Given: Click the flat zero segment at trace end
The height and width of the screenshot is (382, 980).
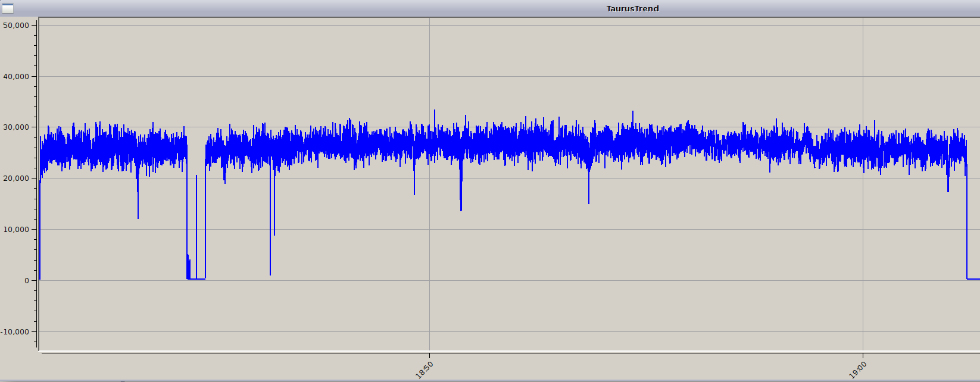Looking at the screenshot, I should (x=973, y=278).
